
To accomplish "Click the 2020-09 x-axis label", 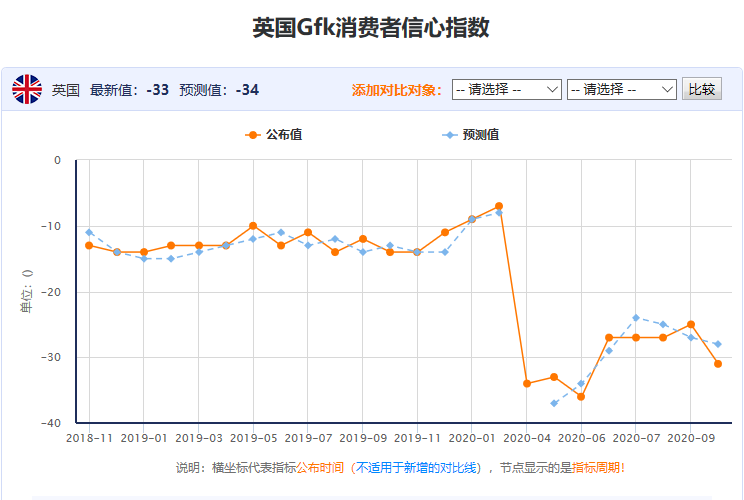I will coord(691,438).
